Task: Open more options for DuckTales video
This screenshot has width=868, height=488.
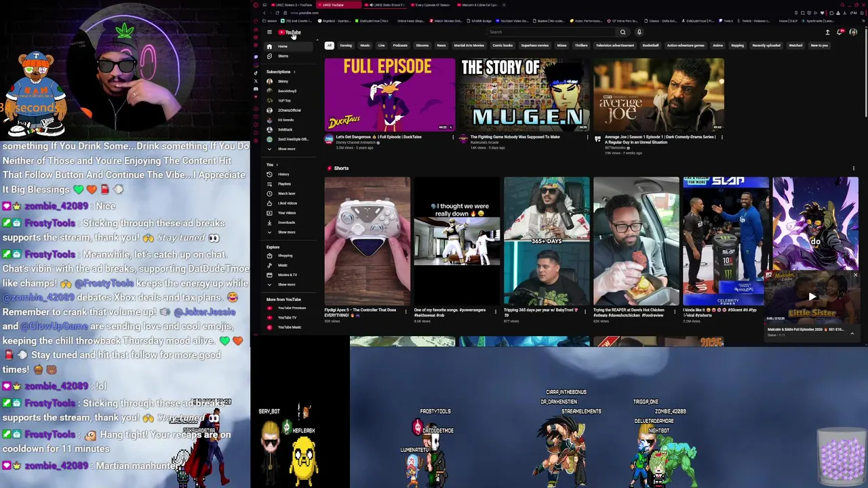Action: pyautogui.click(x=453, y=138)
